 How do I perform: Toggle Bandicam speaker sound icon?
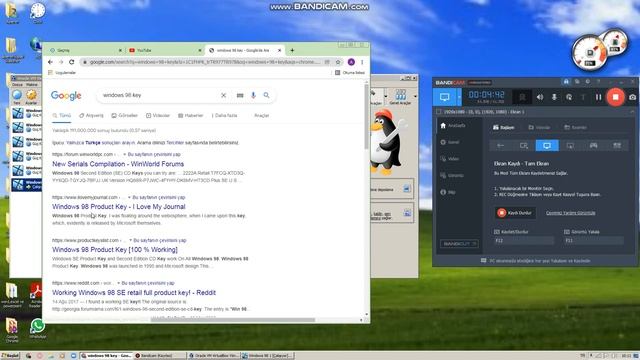click(540, 97)
